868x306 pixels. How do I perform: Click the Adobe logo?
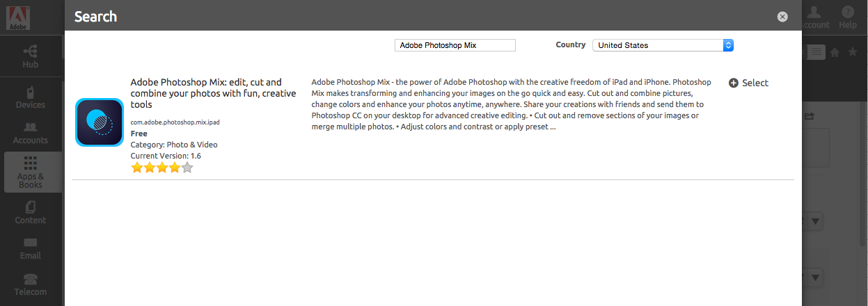pyautogui.click(x=18, y=16)
